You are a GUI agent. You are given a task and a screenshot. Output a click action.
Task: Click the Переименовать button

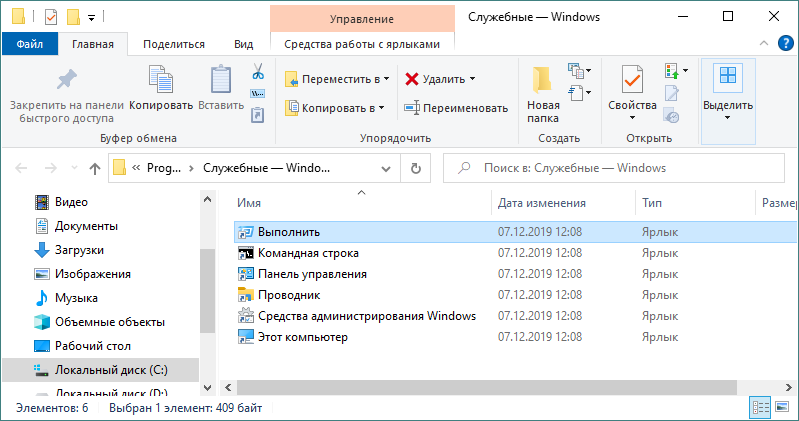pos(456,108)
